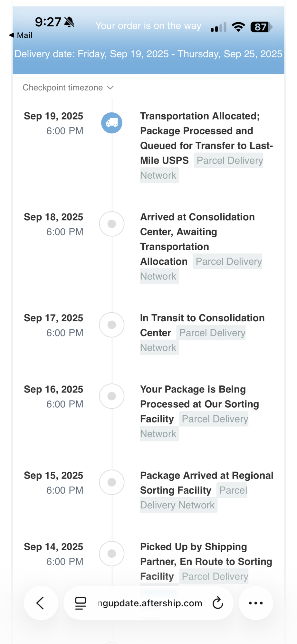This screenshot has width=297, height=644.
Task: Tap the Sep 17 checkpoint circle marker
Action: click(112, 325)
